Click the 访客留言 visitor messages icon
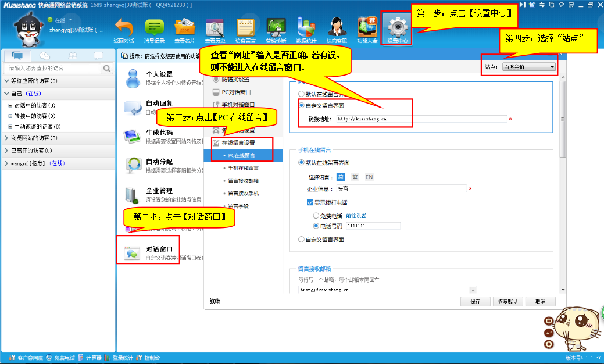Viewport: 604px width, 364px height. click(x=245, y=28)
